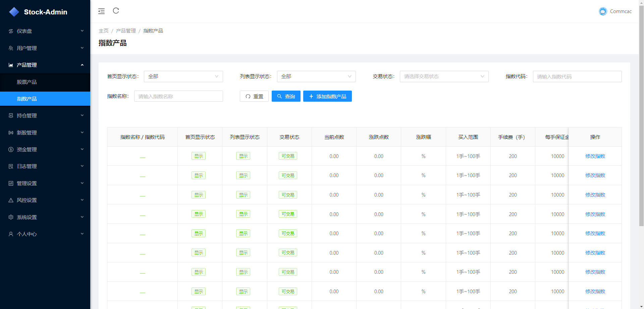
Task: Click the gear icon beside 系统设置
Action: pos(11,217)
